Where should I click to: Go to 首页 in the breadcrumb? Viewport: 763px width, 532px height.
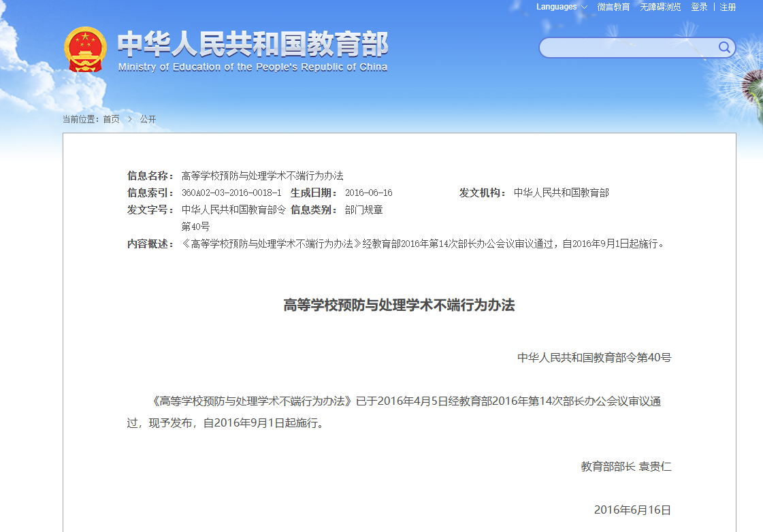pos(111,119)
